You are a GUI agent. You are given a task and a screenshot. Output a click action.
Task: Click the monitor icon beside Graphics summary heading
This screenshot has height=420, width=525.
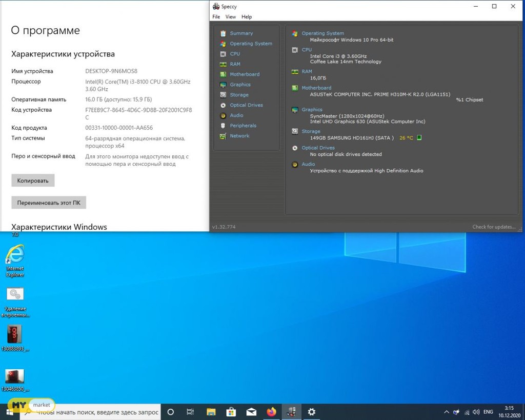[295, 110]
